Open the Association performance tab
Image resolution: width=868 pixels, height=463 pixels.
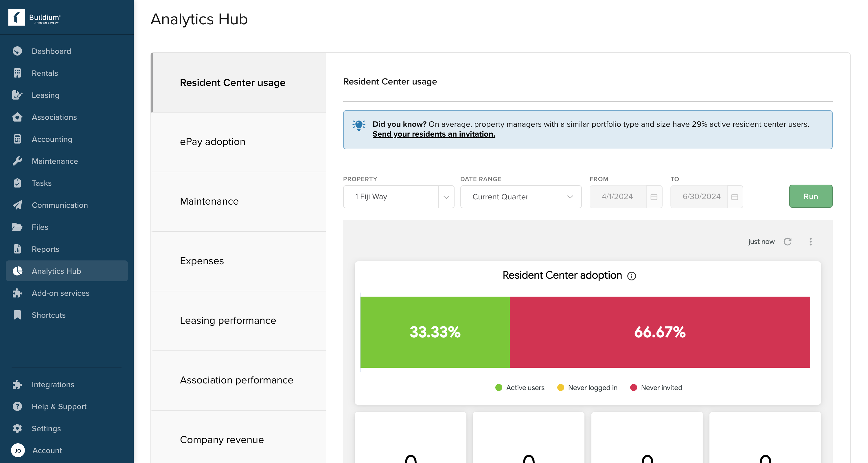point(239,381)
